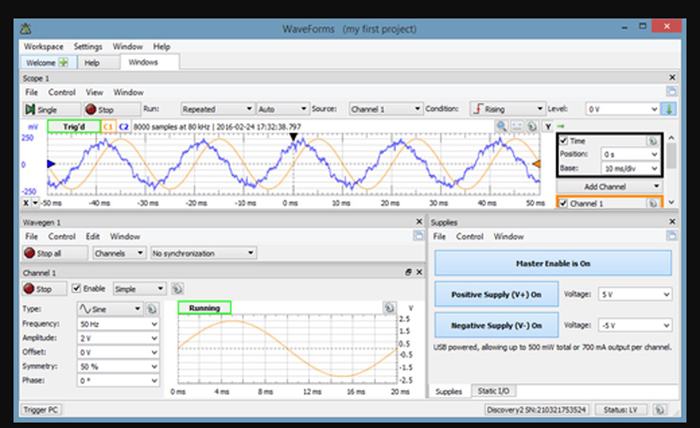Image resolution: width=700 pixels, height=428 pixels.
Task: Stop the Scope acquisition
Action: (x=112, y=109)
